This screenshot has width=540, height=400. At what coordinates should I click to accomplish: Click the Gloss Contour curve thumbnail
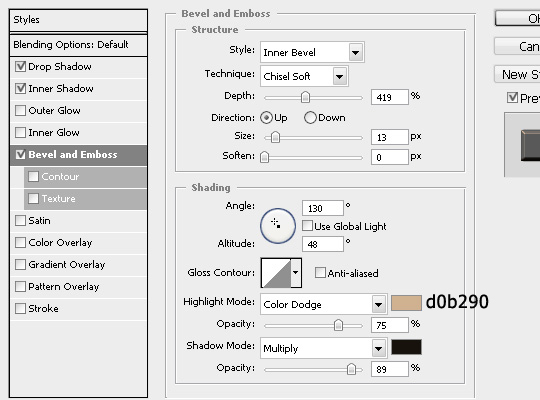click(276, 273)
